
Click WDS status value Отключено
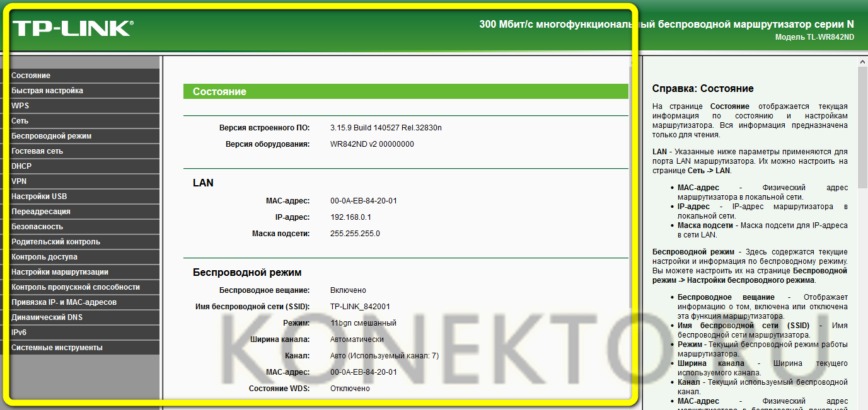(x=350, y=389)
